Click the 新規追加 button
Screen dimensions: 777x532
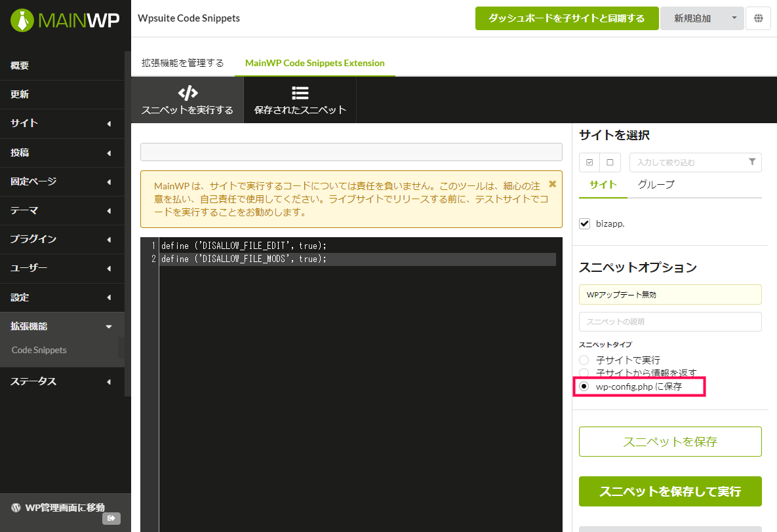click(692, 18)
